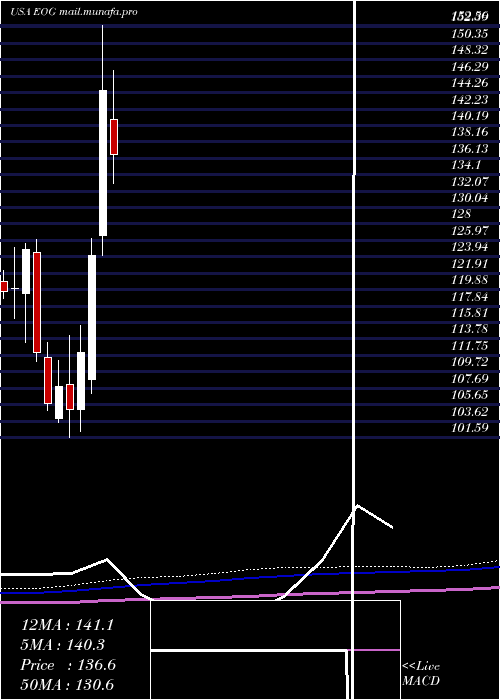The image size is (500, 700).
Task: Click the 130.04 price axis label
Action: point(469,198)
